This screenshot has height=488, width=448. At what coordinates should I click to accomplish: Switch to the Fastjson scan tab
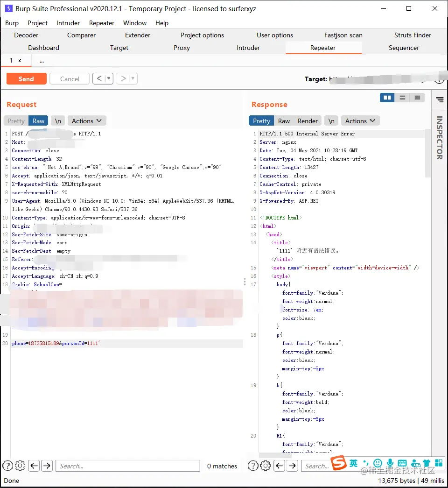tap(343, 35)
